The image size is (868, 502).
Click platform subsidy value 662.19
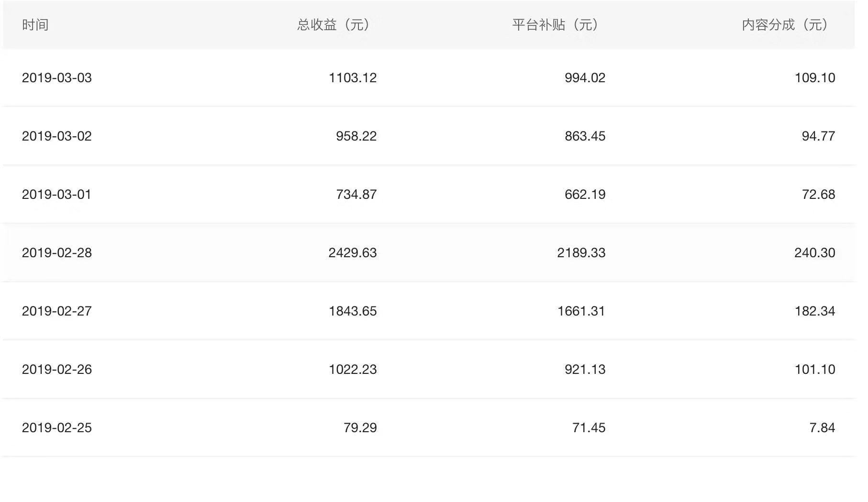pyautogui.click(x=585, y=195)
